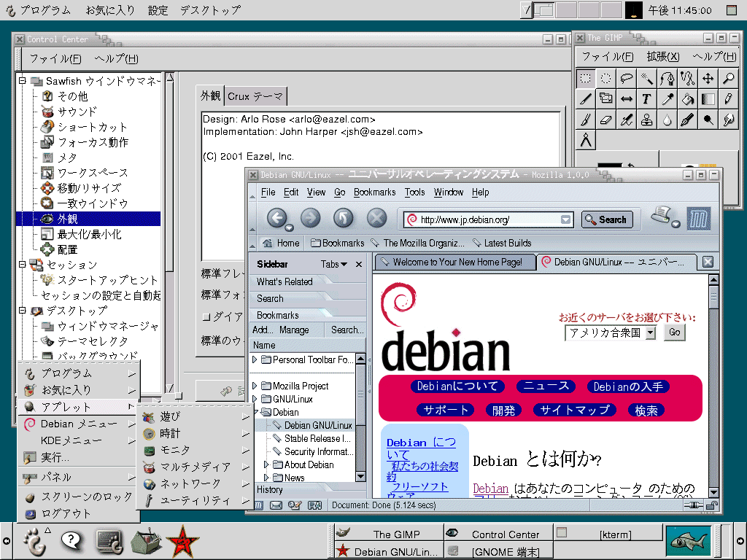The width and height of the screenshot is (747, 560).
Task: Switch to the Crux テーマ tab
Action: [255, 96]
